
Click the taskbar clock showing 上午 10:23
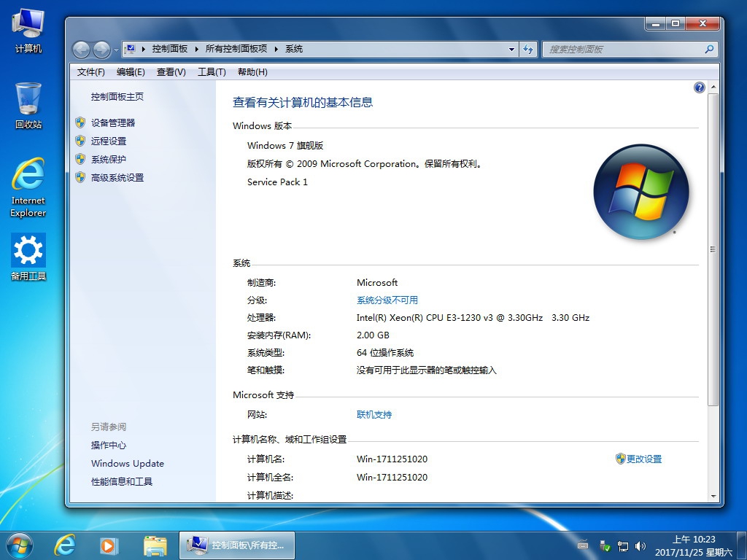click(694, 545)
